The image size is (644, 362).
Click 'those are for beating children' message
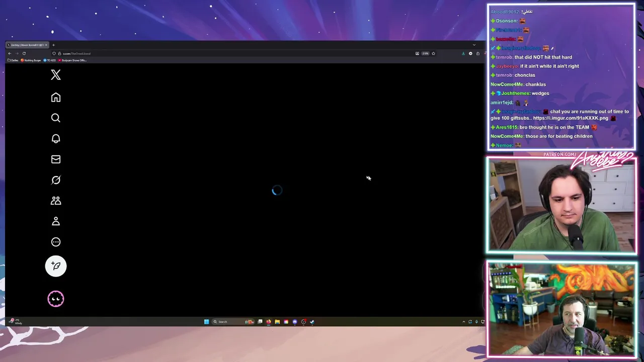pyautogui.click(x=559, y=136)
